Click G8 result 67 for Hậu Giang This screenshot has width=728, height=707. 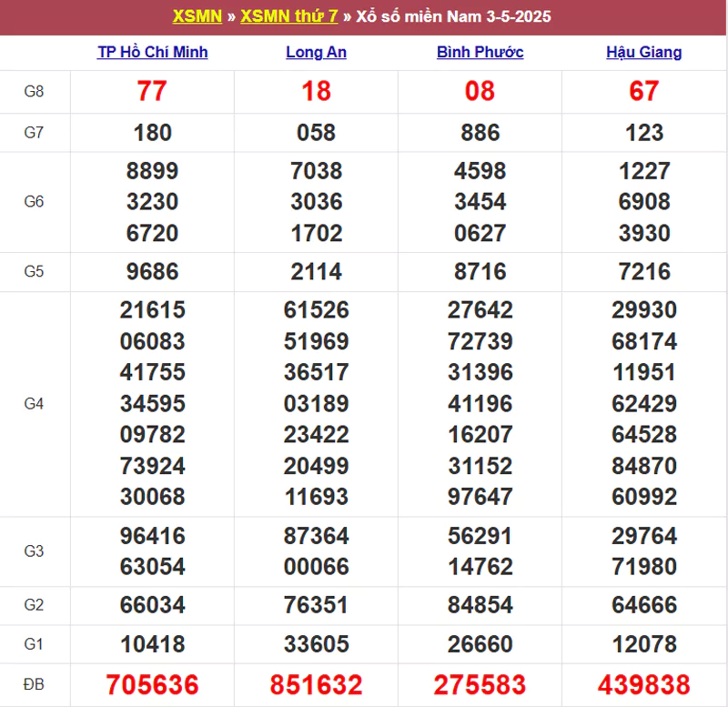644,91
